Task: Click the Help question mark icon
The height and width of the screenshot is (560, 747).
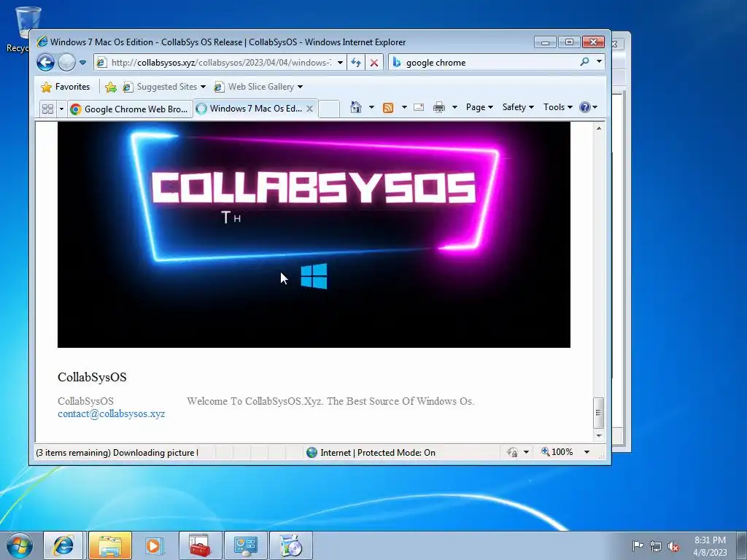Action: click(x=585, y=107)
